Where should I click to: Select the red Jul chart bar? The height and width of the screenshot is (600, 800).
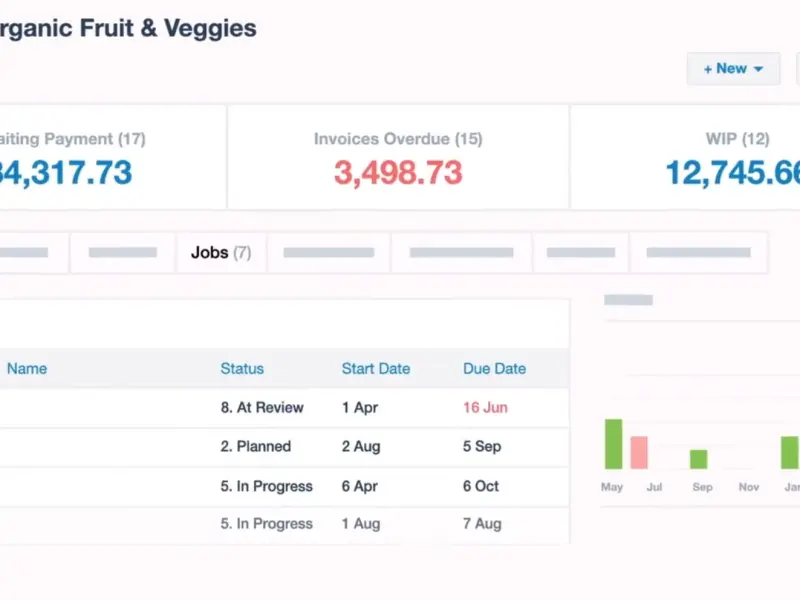pyautogui.click(x=639, y=452)
